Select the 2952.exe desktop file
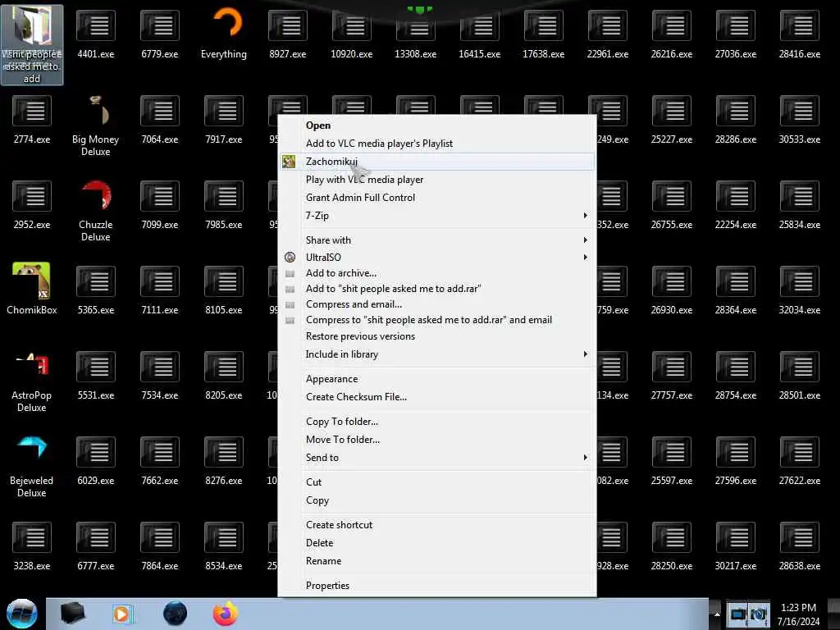This screenshot has height=630, width=840. pos(32,203)
